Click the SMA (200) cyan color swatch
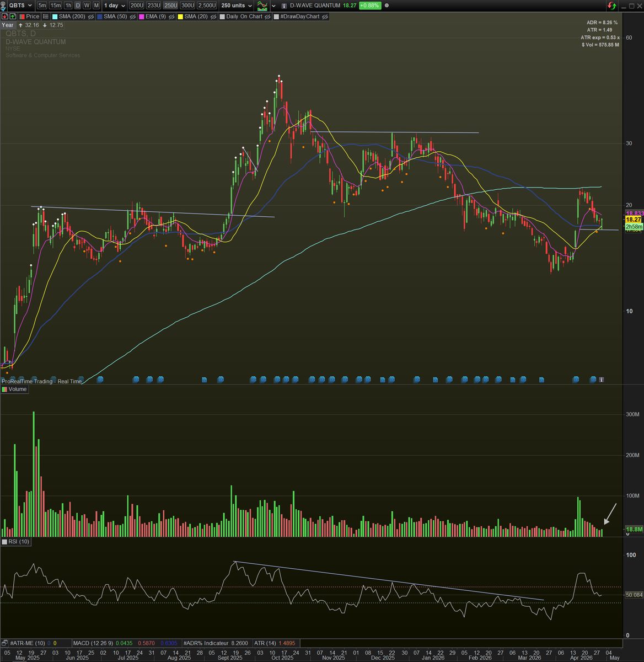The height and width of the screenshot is (662, 644). pyautogui.click(x=55, y=17)
